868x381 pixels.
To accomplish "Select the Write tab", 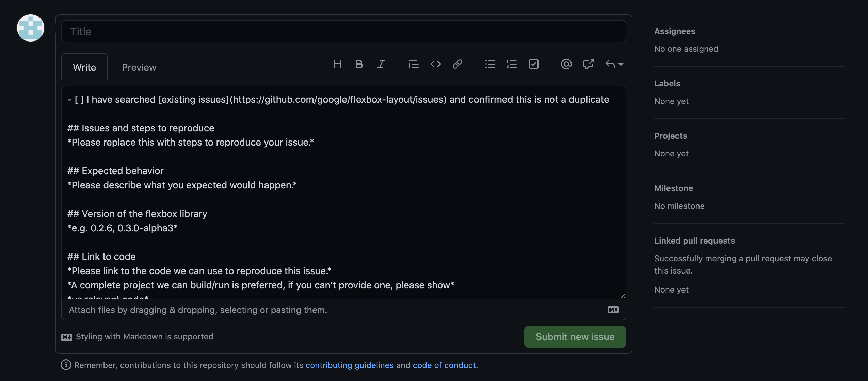I will pos(84,67).
